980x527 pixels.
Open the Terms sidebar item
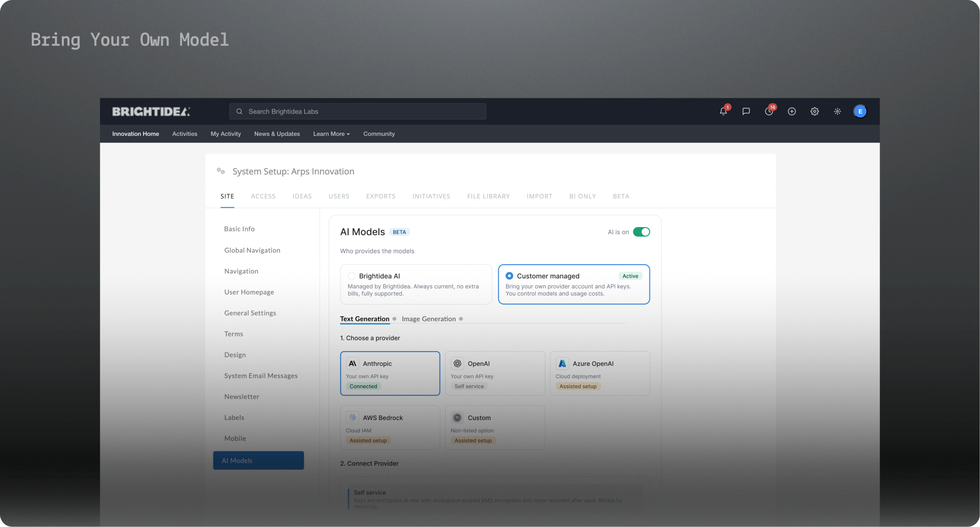pyautogui.click(x=233, y=334)
